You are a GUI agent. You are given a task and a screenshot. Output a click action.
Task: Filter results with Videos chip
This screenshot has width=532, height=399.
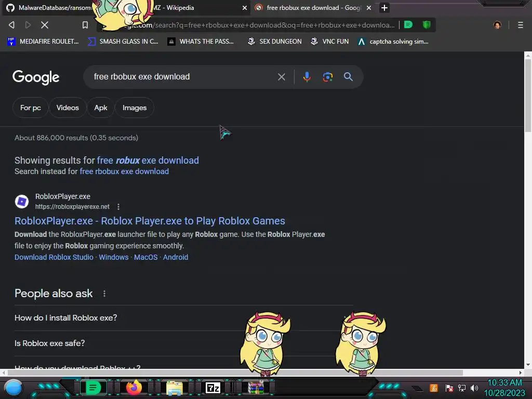click(68, 108)
